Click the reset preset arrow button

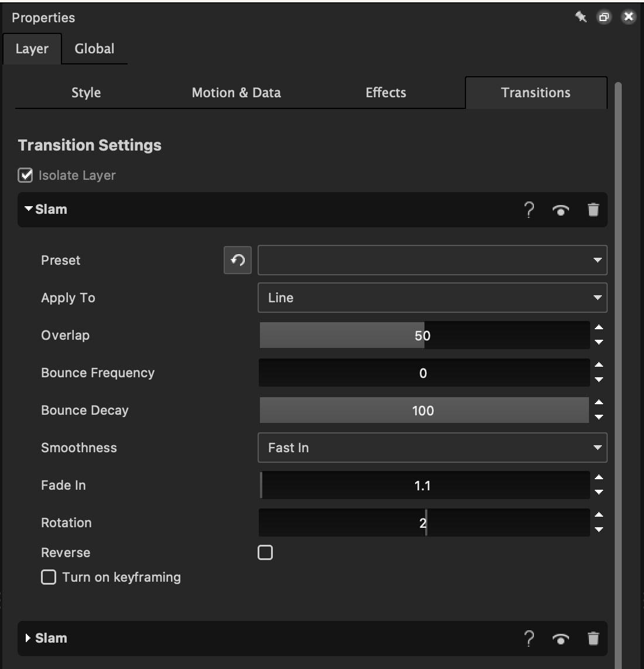(238, 260)
